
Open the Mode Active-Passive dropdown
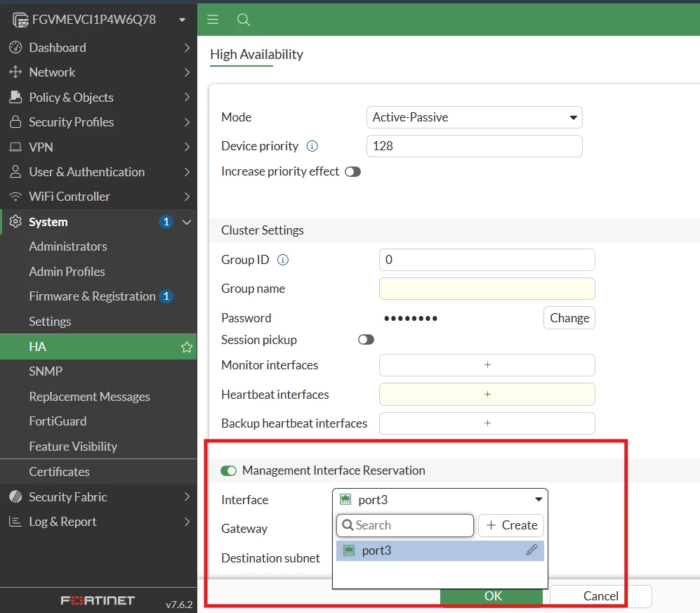click(474, 117)
